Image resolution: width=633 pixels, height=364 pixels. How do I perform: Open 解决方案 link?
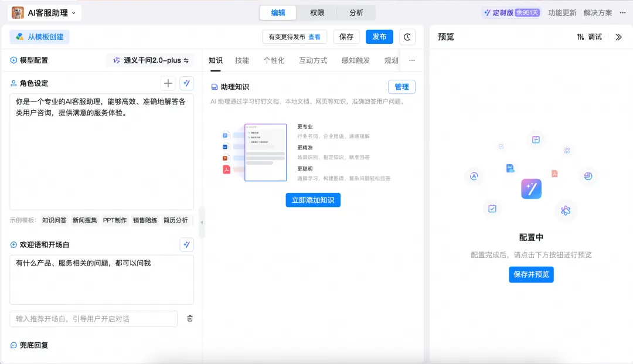(597, 12)
